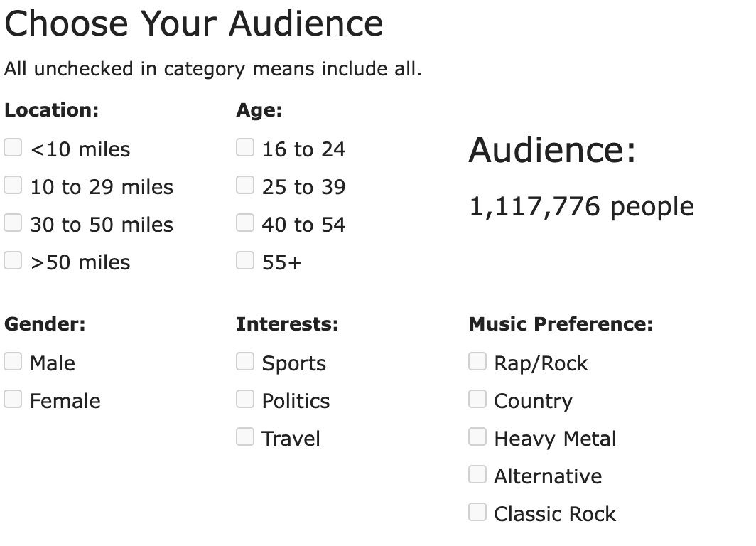
Task: Check the Classic Rock checkbox
Action: click(x=477, y=512)
